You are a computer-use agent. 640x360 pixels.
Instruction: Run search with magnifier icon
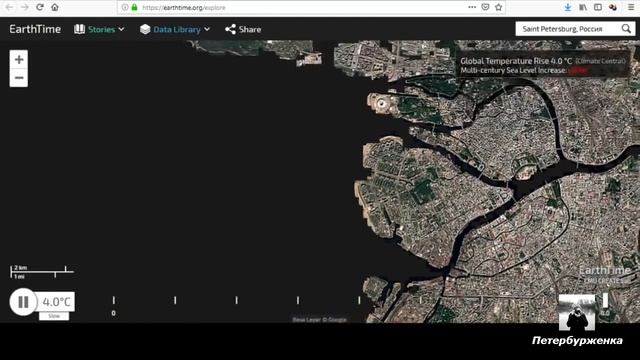(x=626, y=29)
